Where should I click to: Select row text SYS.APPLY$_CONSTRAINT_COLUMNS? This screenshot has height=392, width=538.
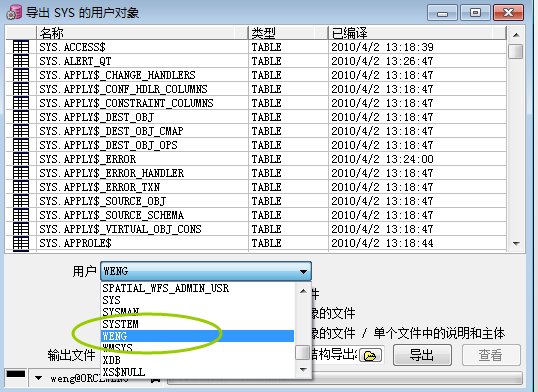pos(126,103)
